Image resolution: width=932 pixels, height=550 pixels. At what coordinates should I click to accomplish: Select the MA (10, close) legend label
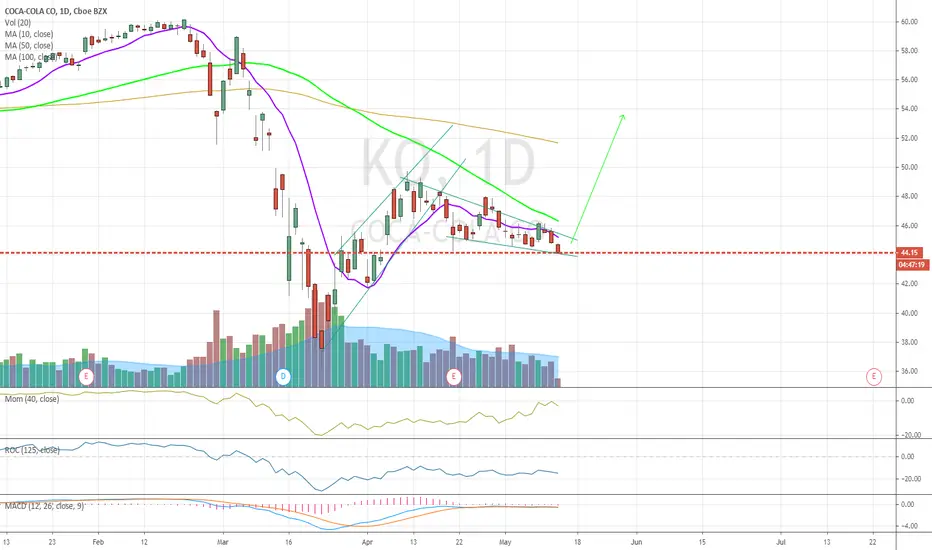click(29, 34)
